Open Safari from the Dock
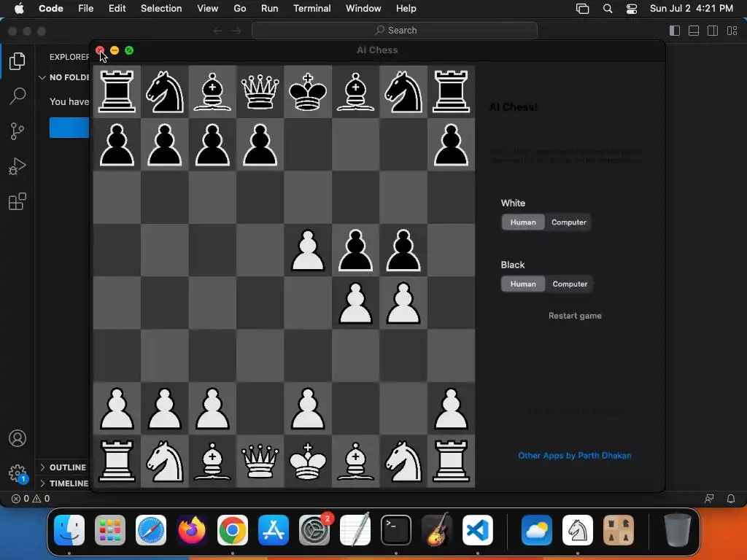The height and width of the screenshot is (560, 747). pyautogui.click(x=151, y=530)
